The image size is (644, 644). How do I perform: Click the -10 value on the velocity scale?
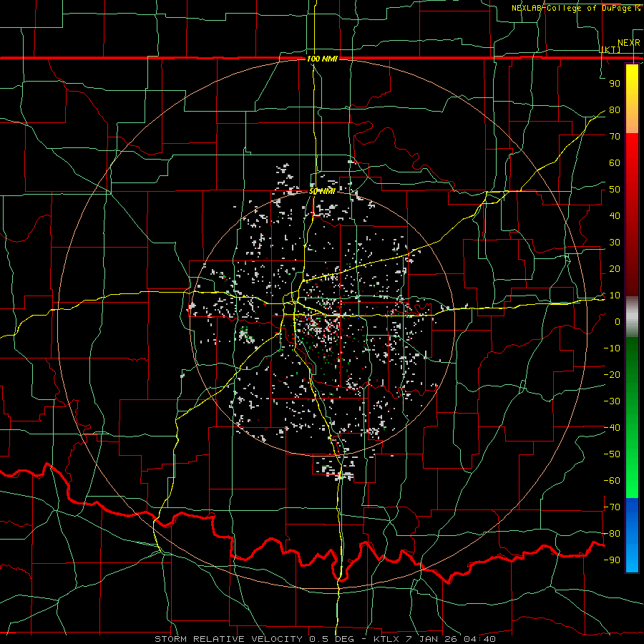(612, 348)
